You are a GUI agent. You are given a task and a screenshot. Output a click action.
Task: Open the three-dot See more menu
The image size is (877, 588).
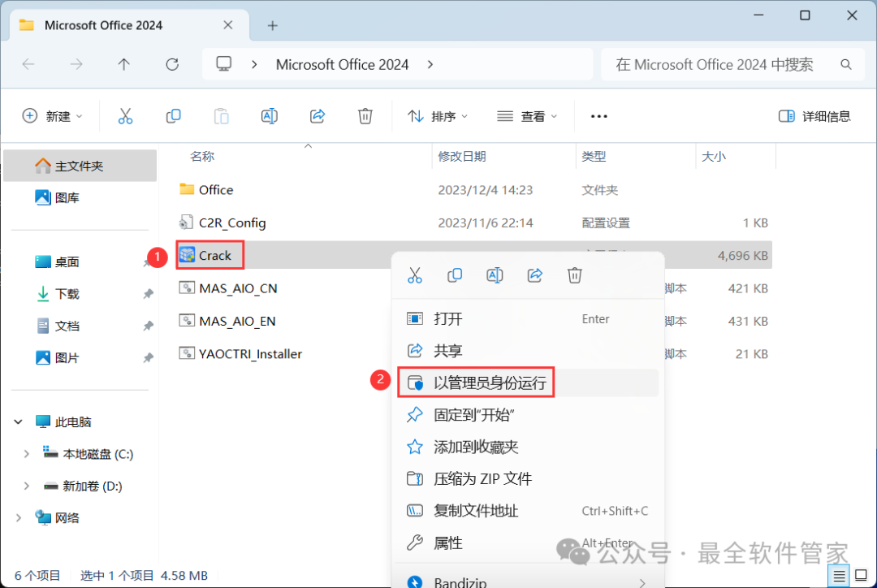coord(599,116)
